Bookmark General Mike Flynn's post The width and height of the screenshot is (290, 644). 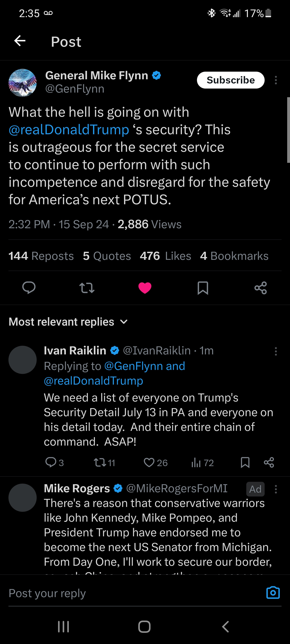203,288
